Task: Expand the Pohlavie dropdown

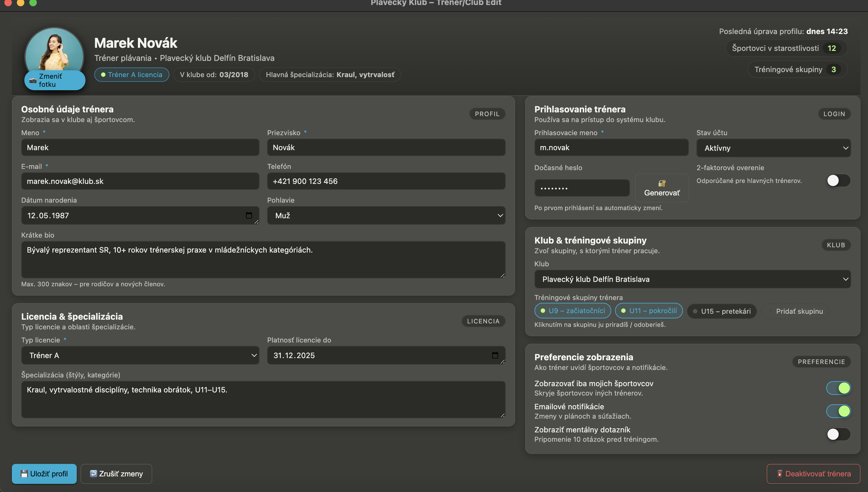Action: click(x=386, y=215)
